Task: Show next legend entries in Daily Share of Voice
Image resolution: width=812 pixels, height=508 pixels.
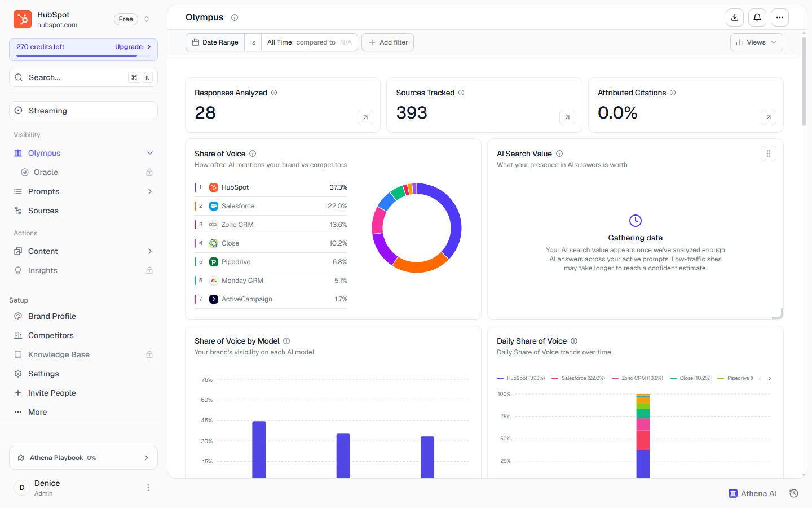Action: point(770,379)
